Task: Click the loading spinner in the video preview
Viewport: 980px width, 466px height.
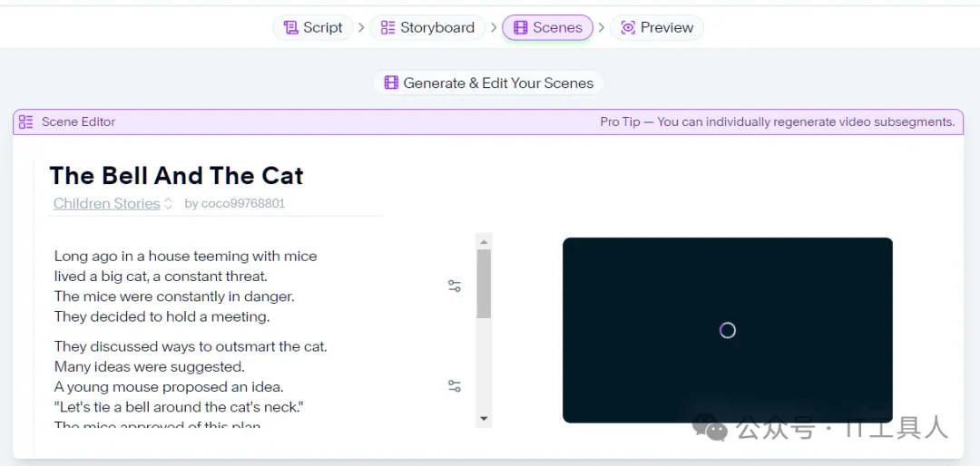Action: [727, 330]
